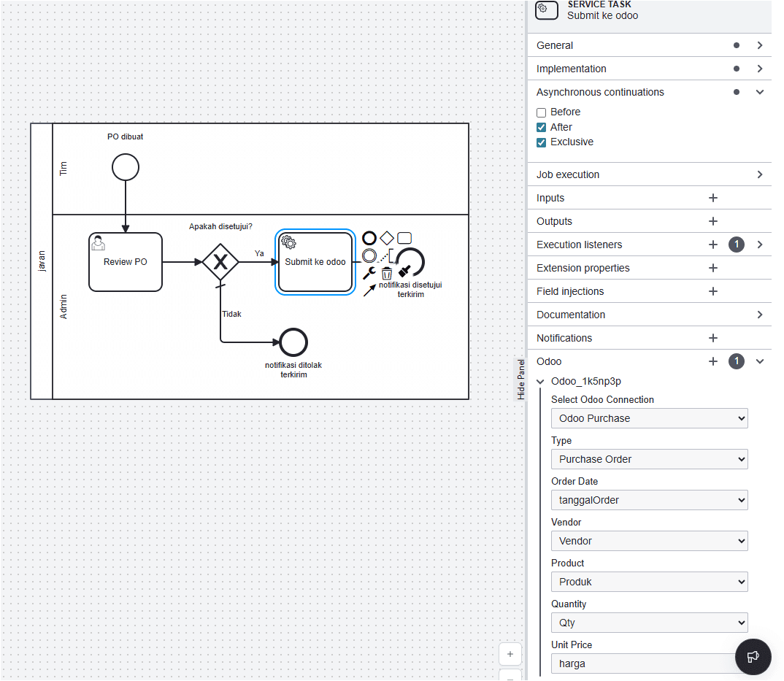Append a gateway via the diamond icon
The width and height of the screenshot is (784, 681).
coord(387,238)
